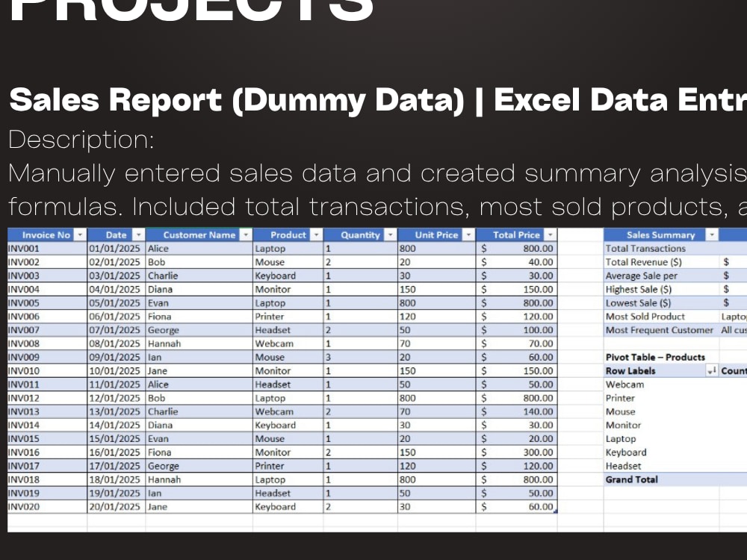Open the Product column filter dropdown
The height and width of the screenshot is (560, 747).
pyautogui.click(x=316, y=234)
